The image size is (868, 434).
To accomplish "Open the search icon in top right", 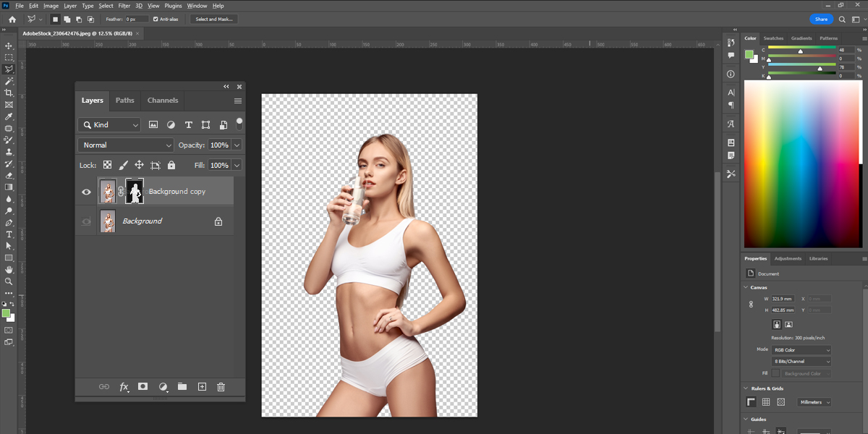I will [x=842, y=19].
